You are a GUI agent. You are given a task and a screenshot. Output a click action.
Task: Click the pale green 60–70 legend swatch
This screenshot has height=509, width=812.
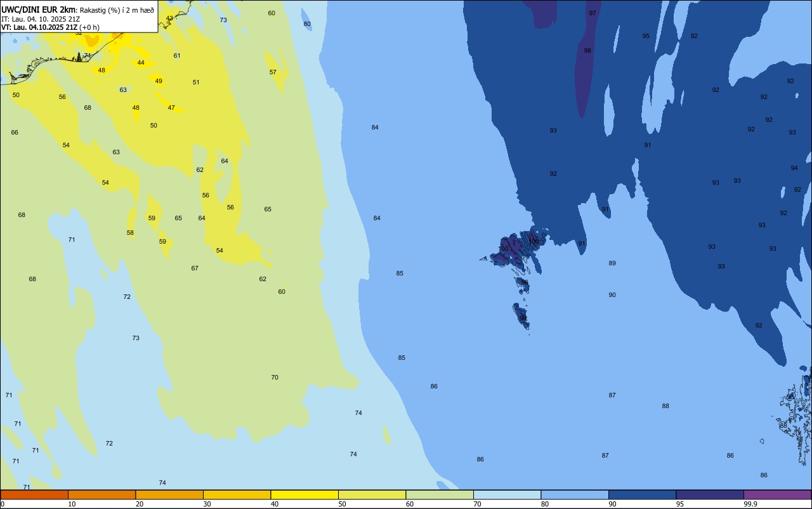[x=440, y=494]
